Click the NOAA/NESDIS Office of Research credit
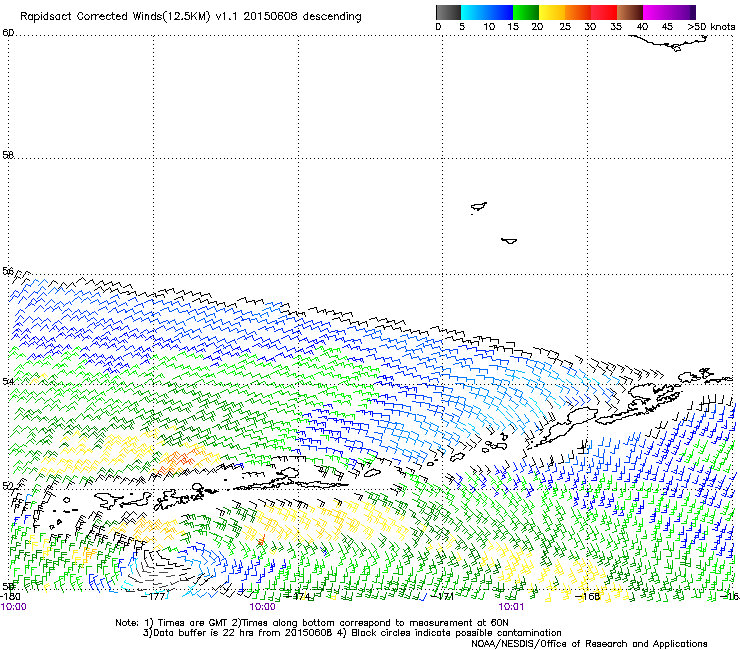 [x=589, y=644]
